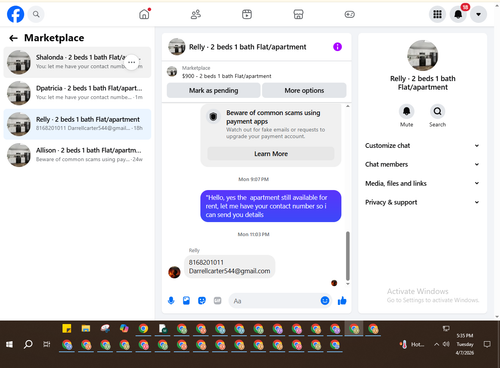Open the nine-dot Menu grid

click(x=437, y=14)
